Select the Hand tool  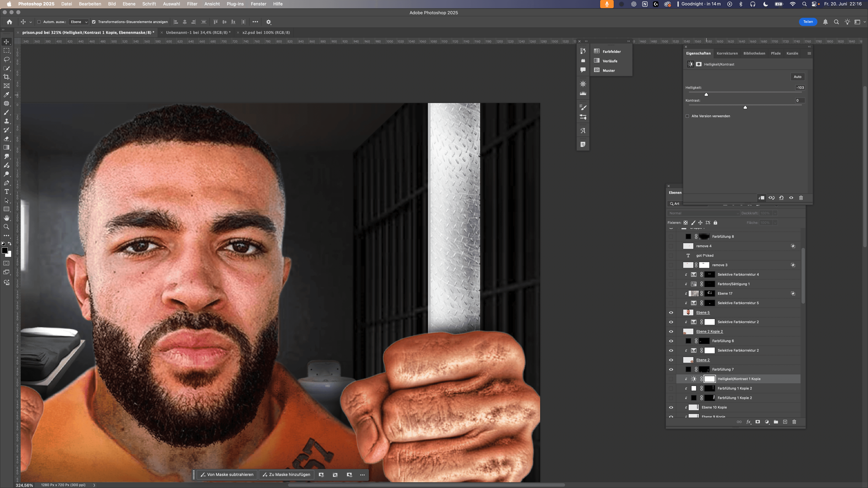click(6, 218)
